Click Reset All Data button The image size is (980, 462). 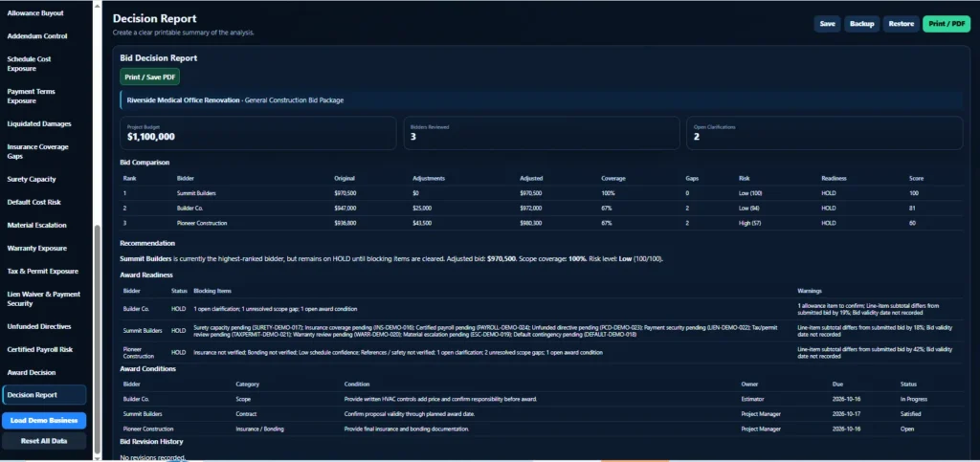(x=44, y=441)
